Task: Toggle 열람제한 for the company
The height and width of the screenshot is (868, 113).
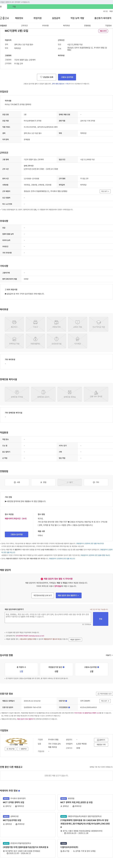Action: coord(23,749)
